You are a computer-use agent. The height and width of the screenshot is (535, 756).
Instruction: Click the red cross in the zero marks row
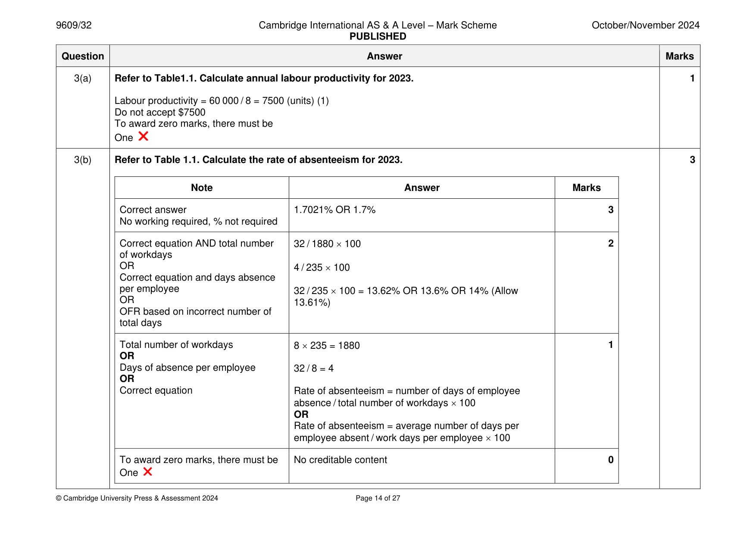click(x=148, y=472)
